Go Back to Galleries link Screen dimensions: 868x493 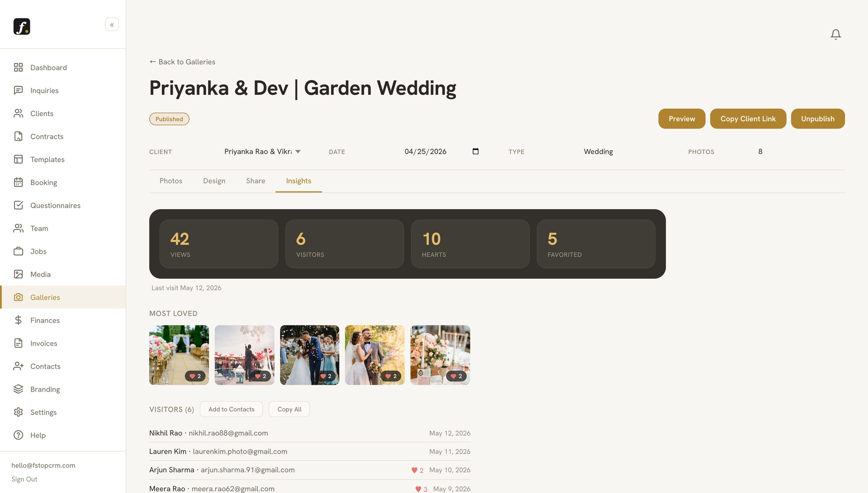click(182, 62)
